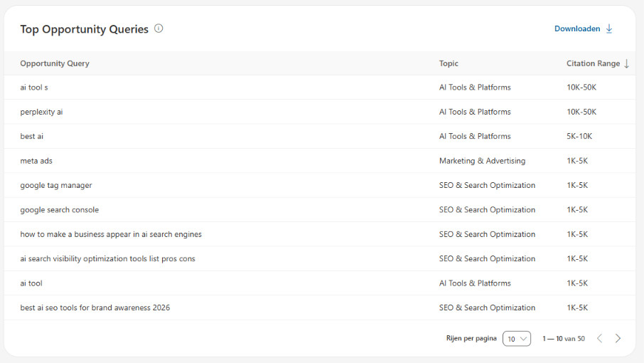Click the '1 — 10 van 50' pagination text
Image resolution: width=644 pixels, height=363 pixels.
[564, 339]
